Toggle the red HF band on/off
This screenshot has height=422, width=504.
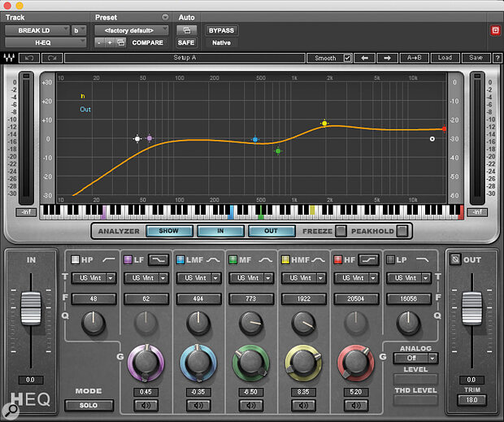(338, 259)
